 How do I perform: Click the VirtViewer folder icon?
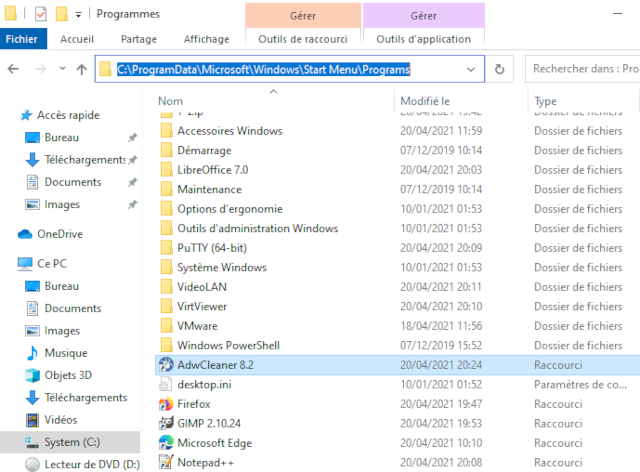[166, 306]
